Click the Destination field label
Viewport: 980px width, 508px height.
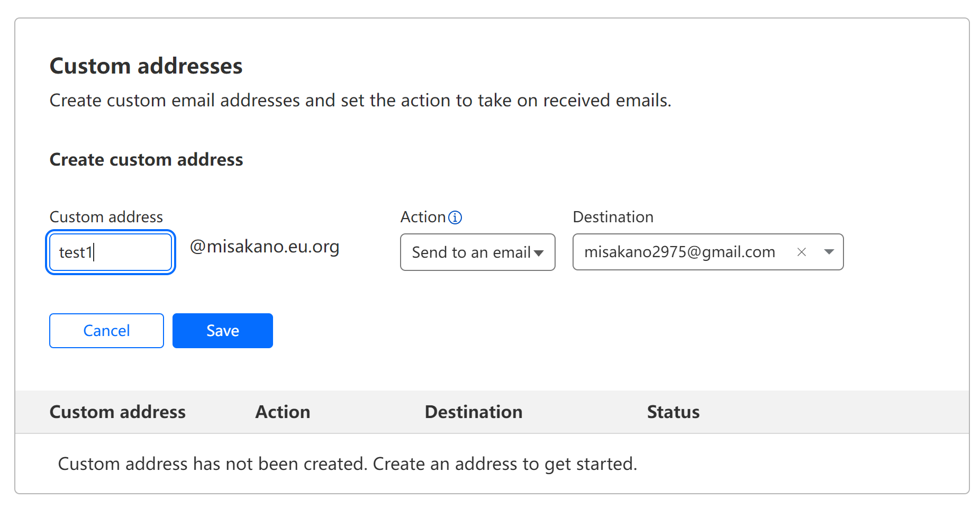click(x=613, y=217)
